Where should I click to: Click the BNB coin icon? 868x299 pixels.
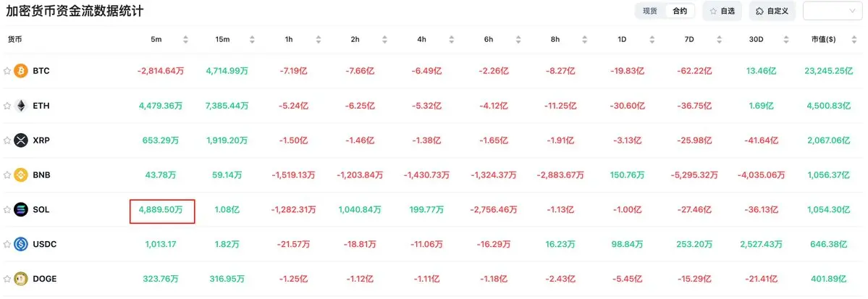click(x=21, y=175)
